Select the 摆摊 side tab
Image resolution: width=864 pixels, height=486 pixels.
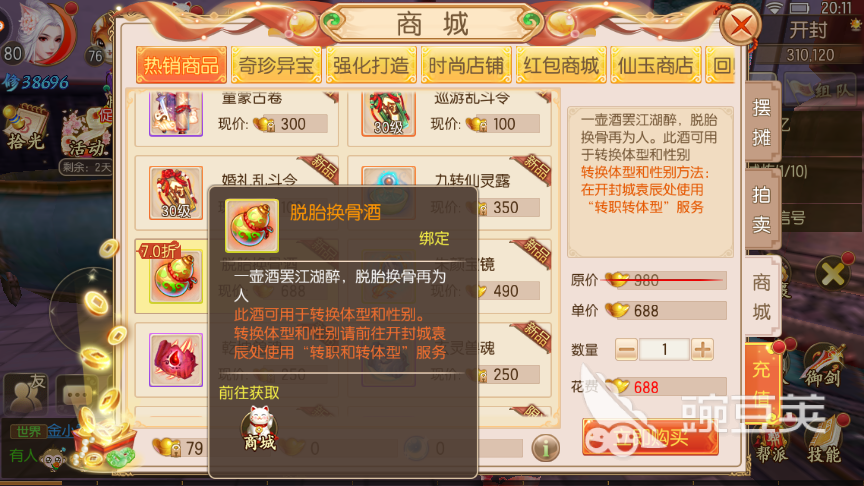[762, 122]
